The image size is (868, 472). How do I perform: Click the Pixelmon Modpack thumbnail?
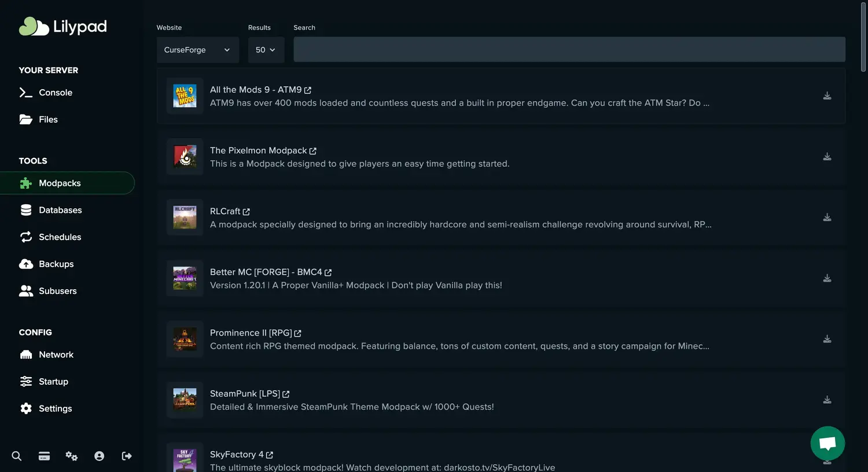pyautogui.click(x=185, y=157)
